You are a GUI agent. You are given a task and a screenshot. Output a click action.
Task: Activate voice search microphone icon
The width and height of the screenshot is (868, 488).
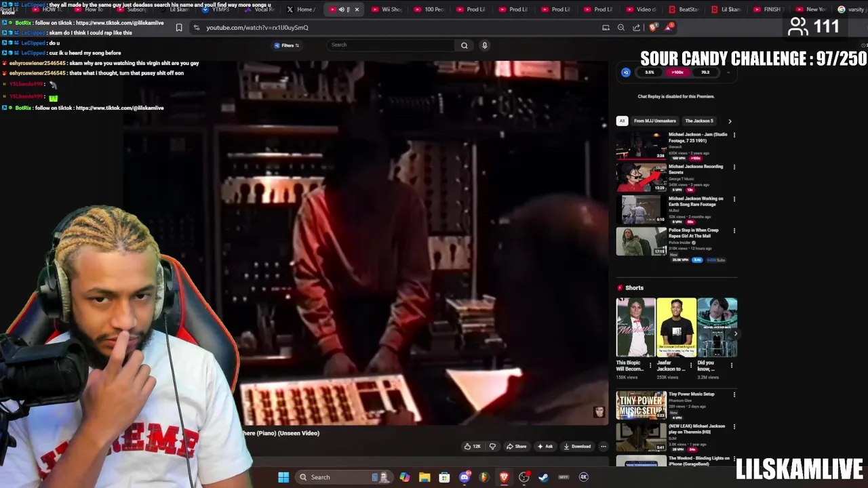[x=484, y=45]
